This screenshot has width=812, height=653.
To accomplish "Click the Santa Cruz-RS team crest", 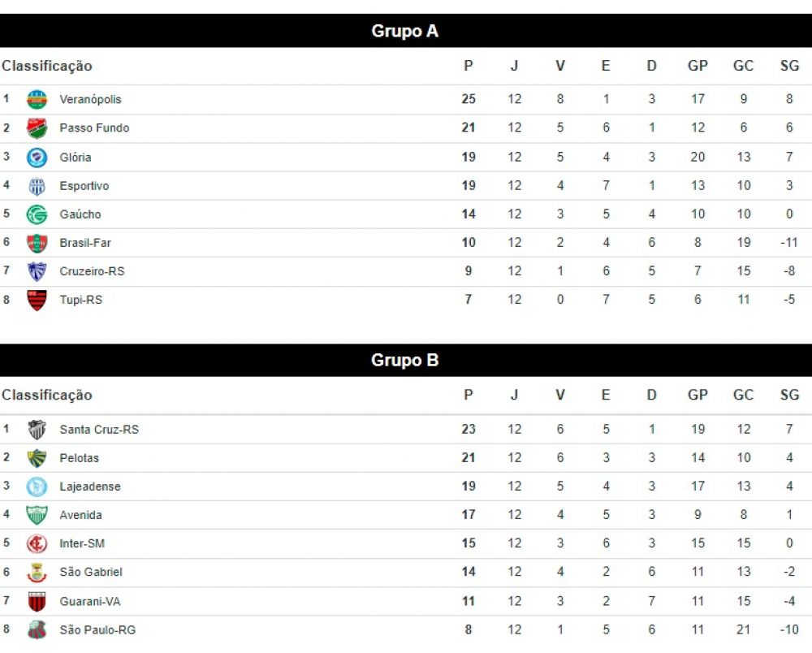I will click(x=37, y=430).
